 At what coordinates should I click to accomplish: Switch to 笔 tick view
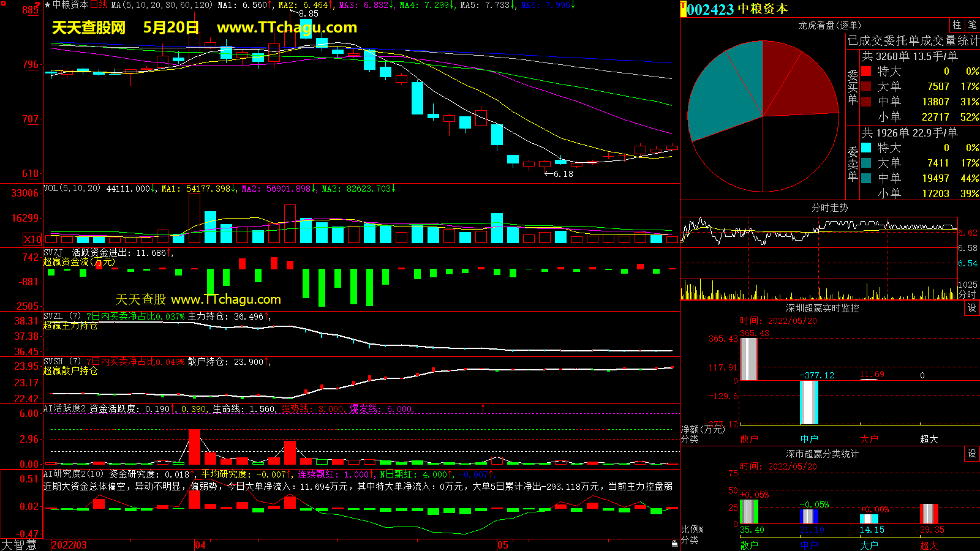972,25
